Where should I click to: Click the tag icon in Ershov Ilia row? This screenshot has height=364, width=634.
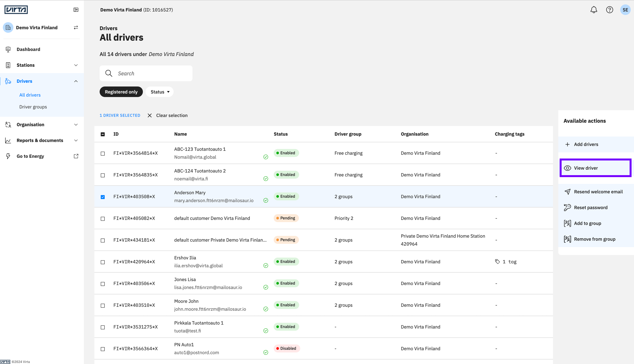pyautogui.click(x=497, y=262)
